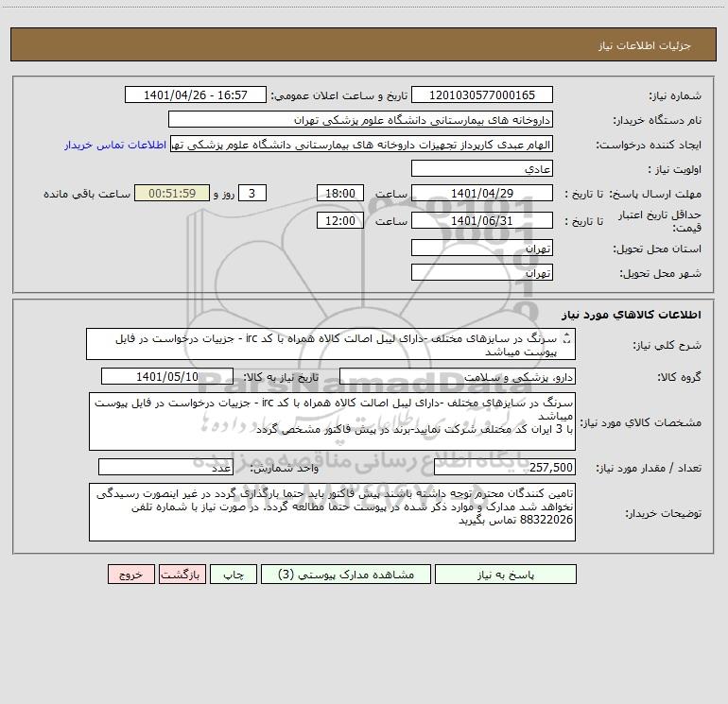The height and width of the screenshot is (704, 728).
Task: Click response deadline date 1401/04/29
Action: coord(482,193)
